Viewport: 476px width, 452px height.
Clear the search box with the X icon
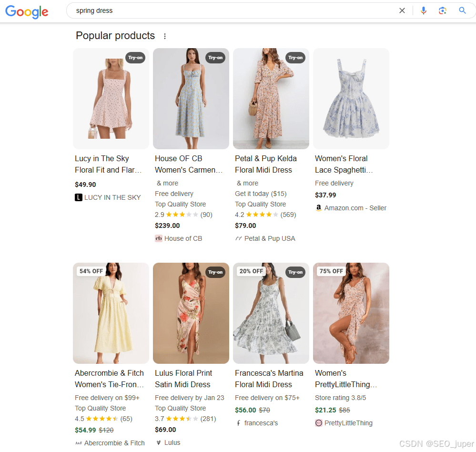[402, 10]
